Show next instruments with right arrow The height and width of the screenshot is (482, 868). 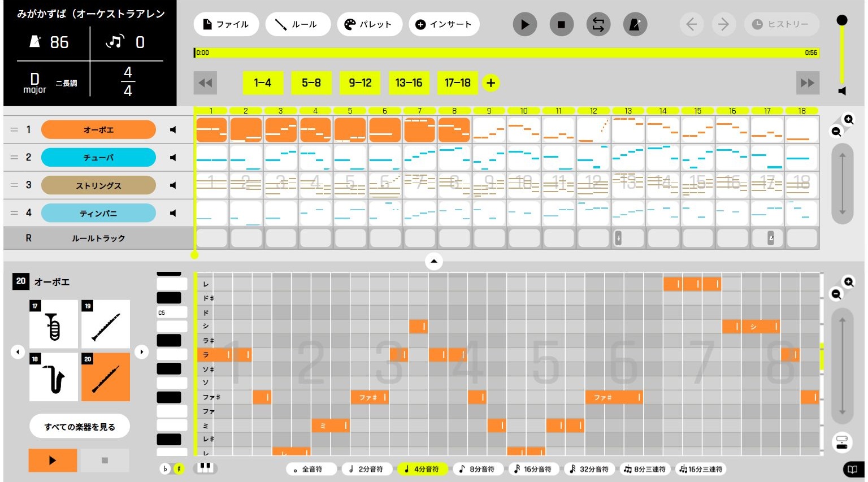pyautogui.click(x=141, y=351)
